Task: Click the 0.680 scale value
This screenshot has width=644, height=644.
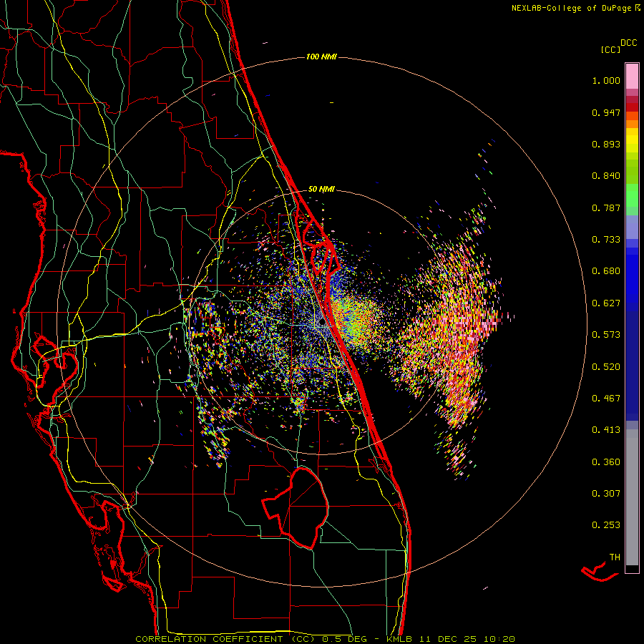Action: click(x=606, y=271)
